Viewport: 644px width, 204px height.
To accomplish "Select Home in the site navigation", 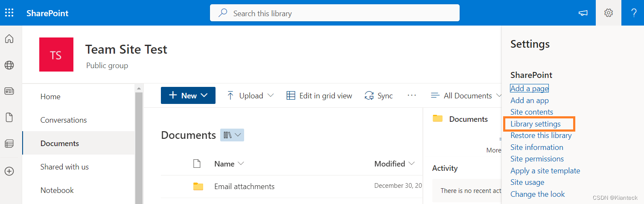I will 79,97.
